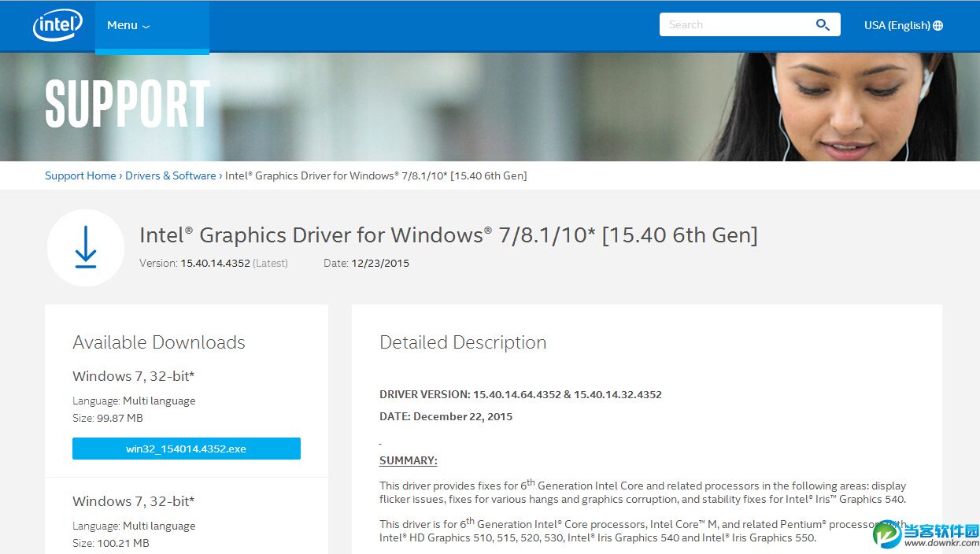The image size is (980, 554).
Task: Select the SUMMARY heading
Action: pos(409,460)
